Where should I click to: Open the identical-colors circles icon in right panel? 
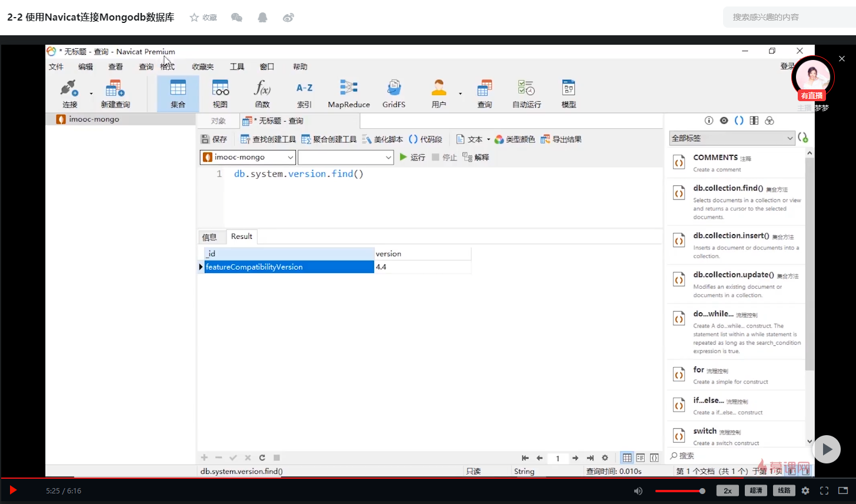click(769, 121)
